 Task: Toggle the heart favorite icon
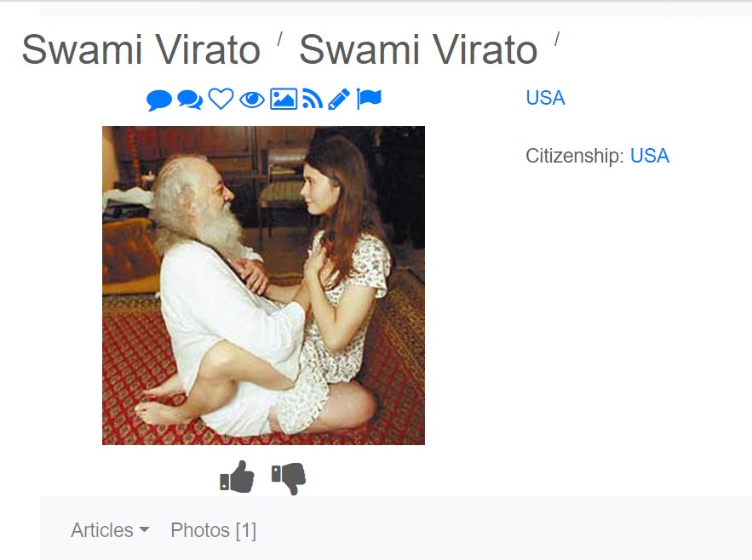tap(221, 100)
